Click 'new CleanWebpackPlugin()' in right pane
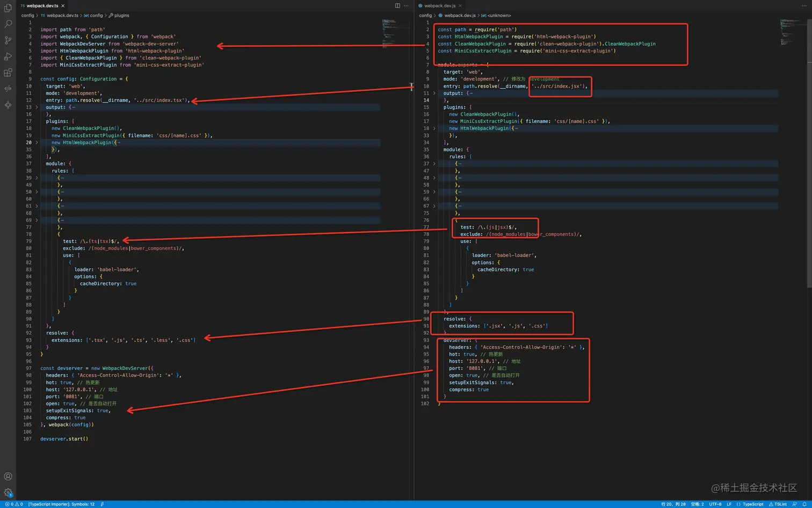 [x=484, y=115]
